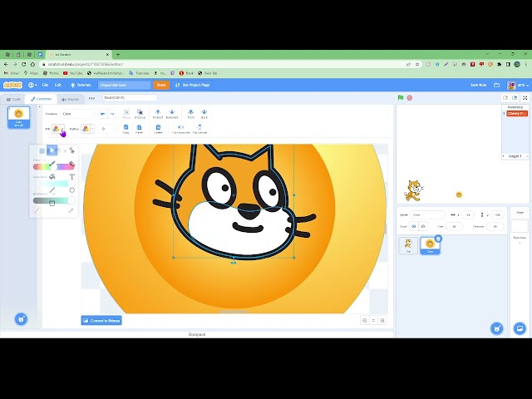The height and width of the screenshot is (399, 532).
Task: Click the project title field
Action: point(125,85)
